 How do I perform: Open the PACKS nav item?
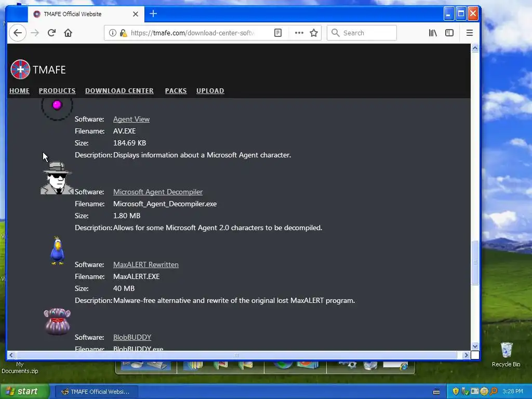click(x=176, y=90)
